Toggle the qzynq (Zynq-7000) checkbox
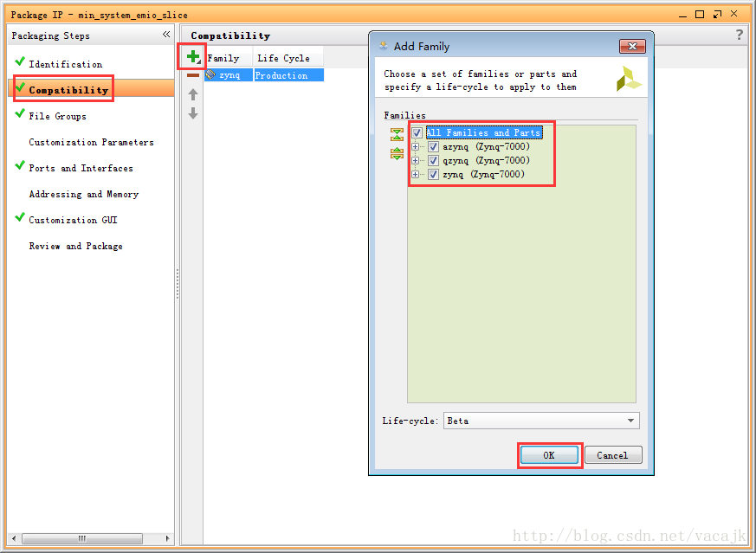Screen dimensions: 756x553 (433, 160)
